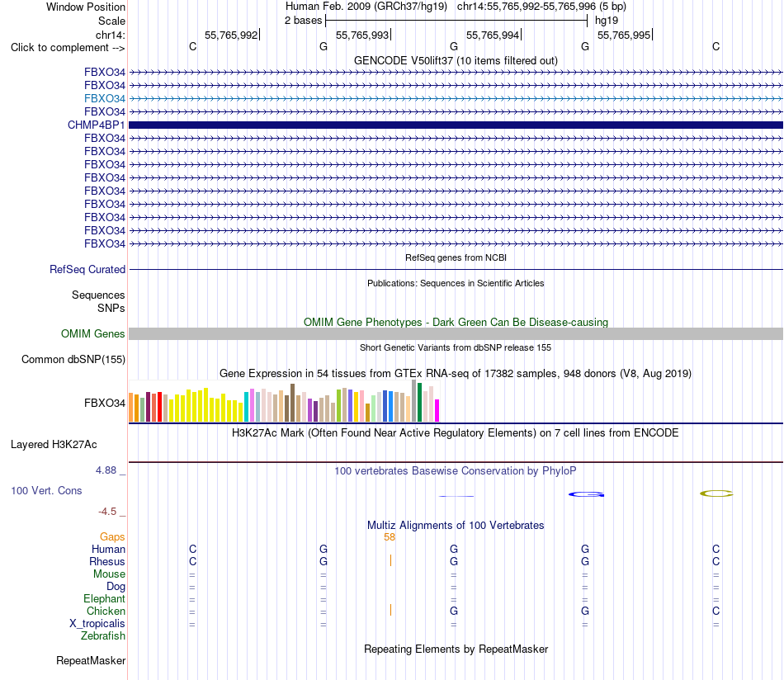784x680 pixels.
Task: Click the blue G conservation logo in PhyloP track
Action: (x=586, y=494)
